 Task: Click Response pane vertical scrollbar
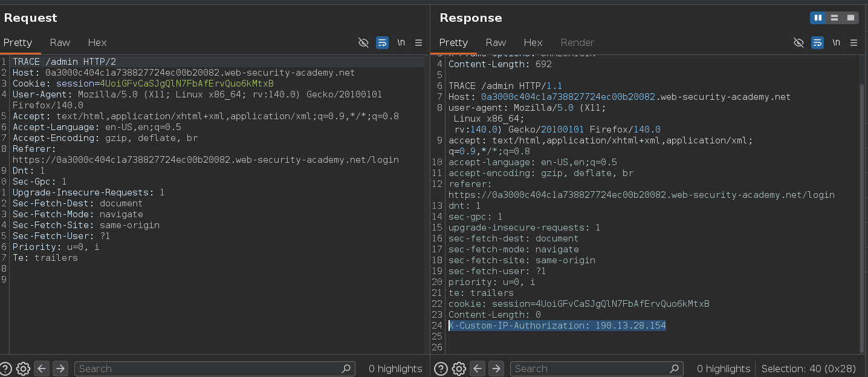click(x=863, y=218)
